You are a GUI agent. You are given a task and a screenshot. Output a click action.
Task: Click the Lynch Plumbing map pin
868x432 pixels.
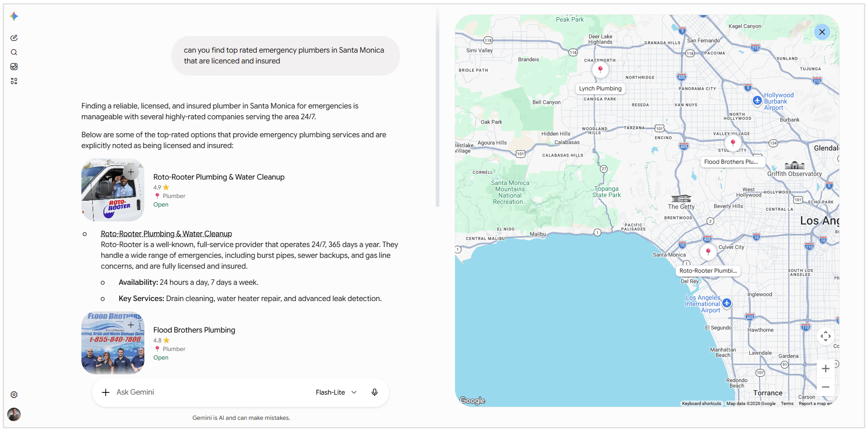pos(600,70)
